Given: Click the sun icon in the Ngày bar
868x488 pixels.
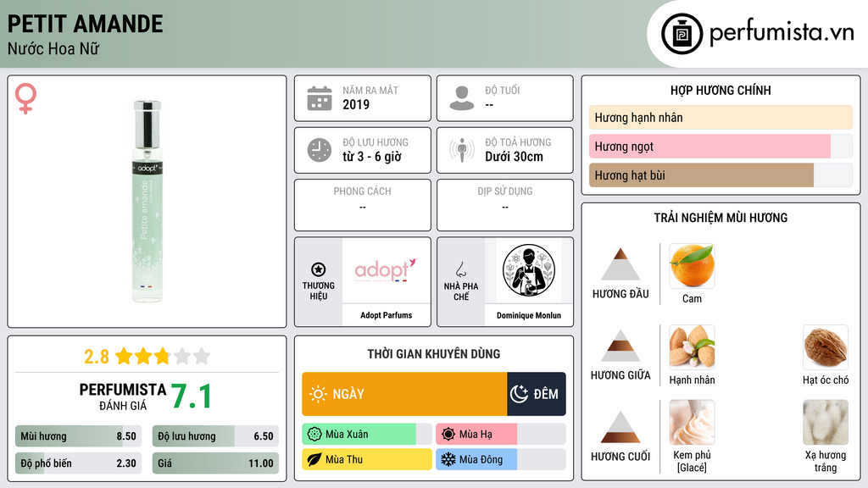Looking at the screenshot, I should (x=318, y=394).
